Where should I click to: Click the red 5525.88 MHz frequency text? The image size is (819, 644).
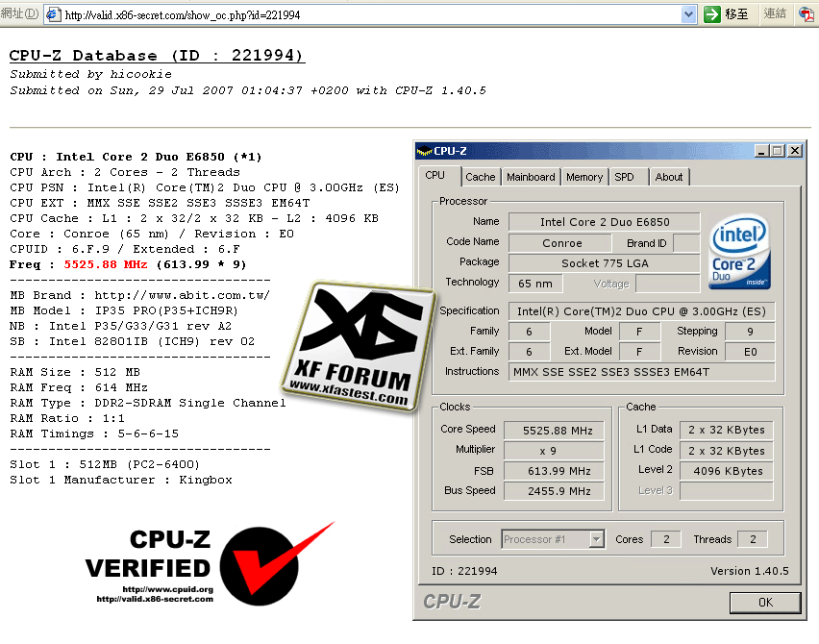tap(106, 264)
